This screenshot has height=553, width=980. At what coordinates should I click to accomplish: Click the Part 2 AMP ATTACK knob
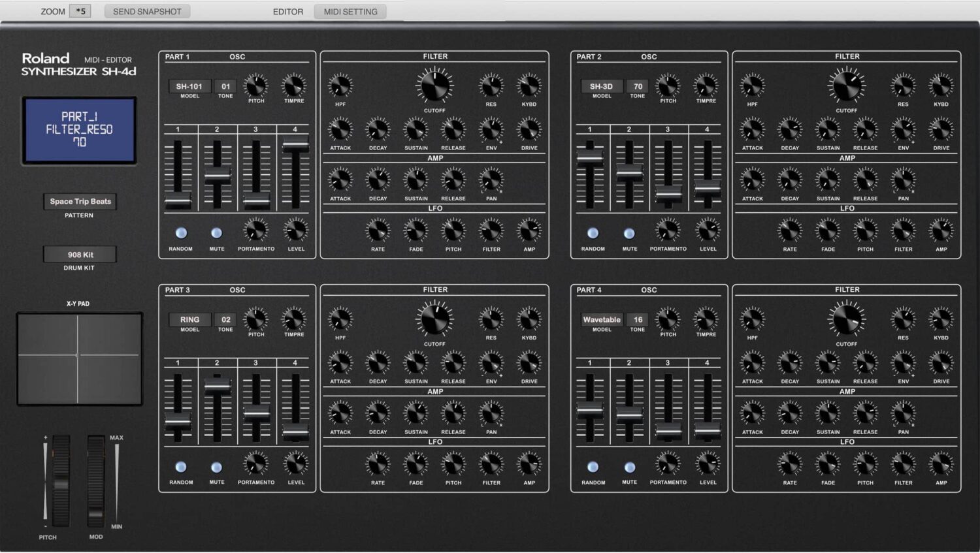pyautogui.click(x=753, y=180)
